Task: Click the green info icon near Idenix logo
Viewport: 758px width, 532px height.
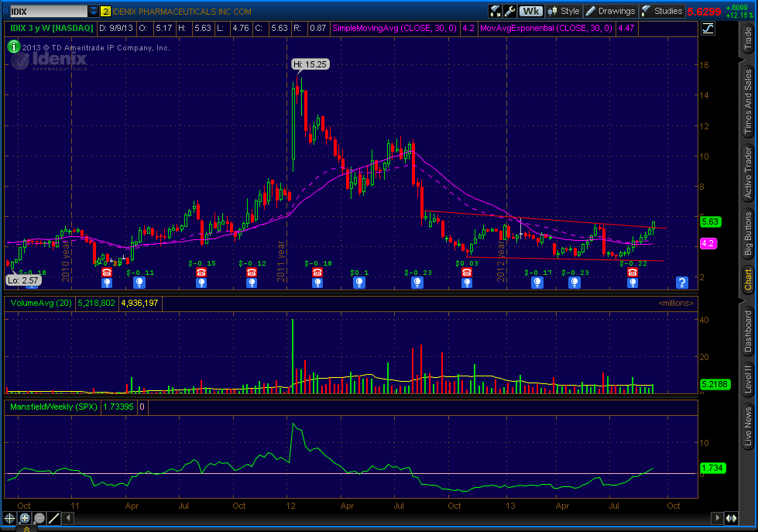Action: 15,46
